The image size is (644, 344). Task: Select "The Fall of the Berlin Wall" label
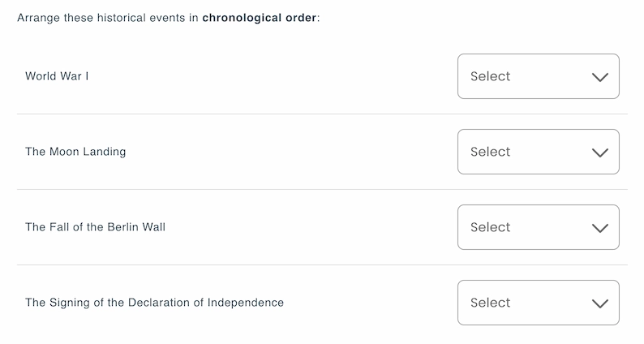(95, 227)
